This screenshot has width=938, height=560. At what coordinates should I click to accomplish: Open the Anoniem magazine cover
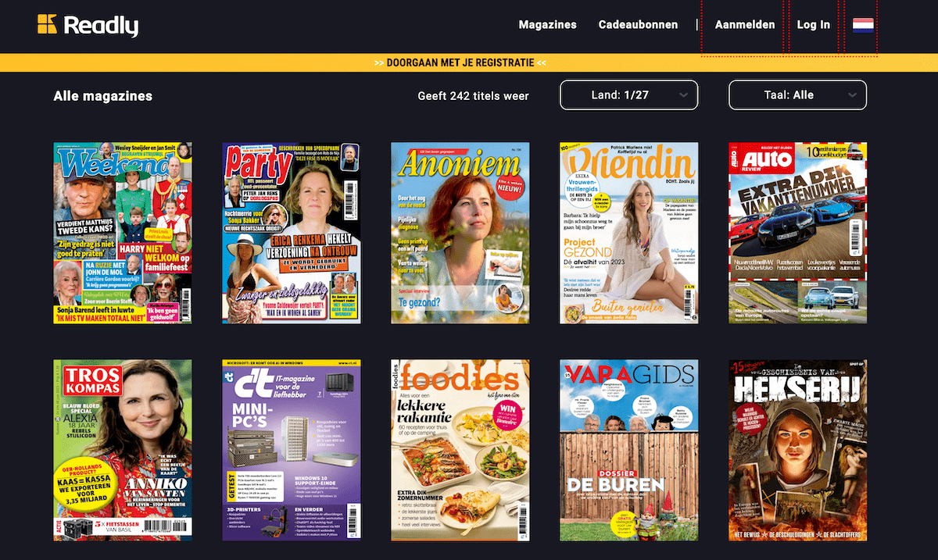click(460, 233)
